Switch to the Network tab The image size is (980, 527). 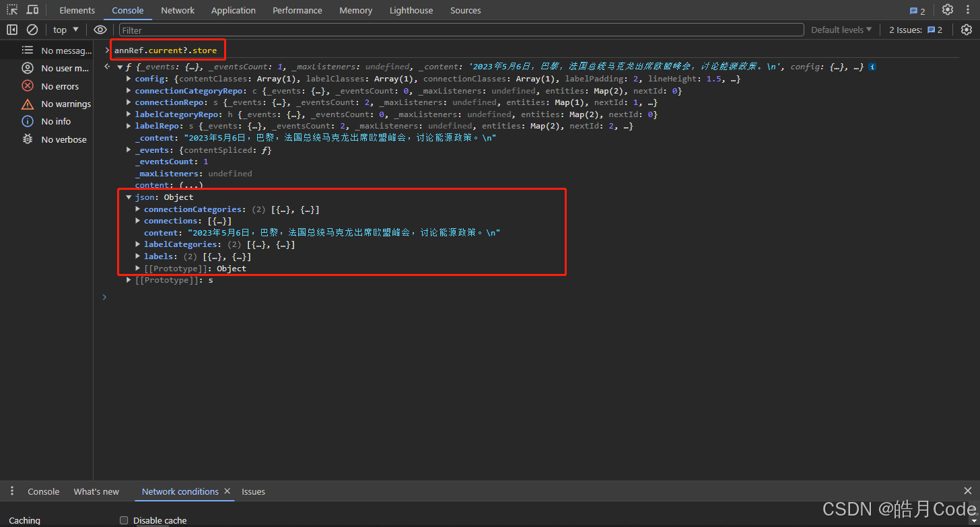178,10
